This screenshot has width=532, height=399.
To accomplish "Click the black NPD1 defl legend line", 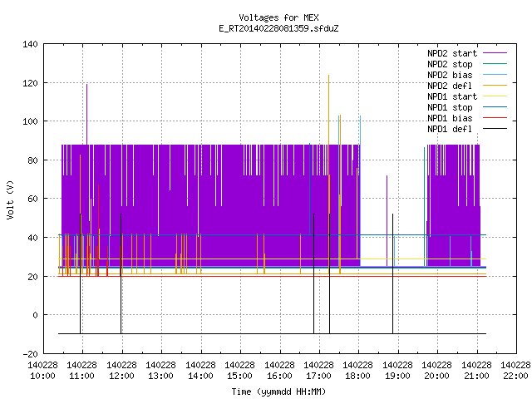I will coord(495,129).
